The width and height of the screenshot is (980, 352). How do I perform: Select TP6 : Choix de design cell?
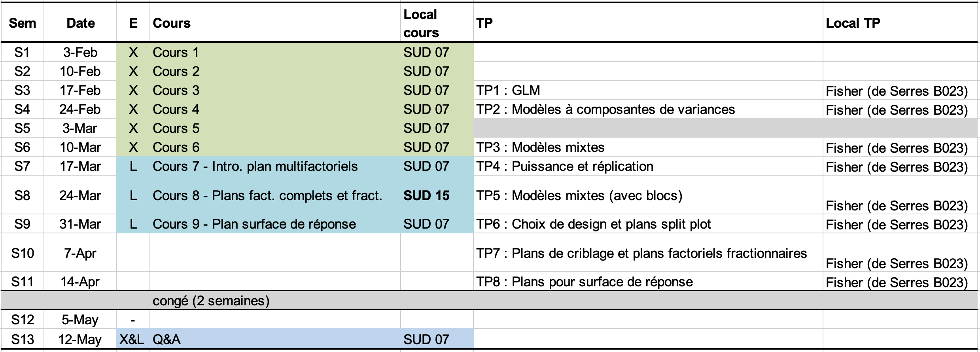point(593,224)
